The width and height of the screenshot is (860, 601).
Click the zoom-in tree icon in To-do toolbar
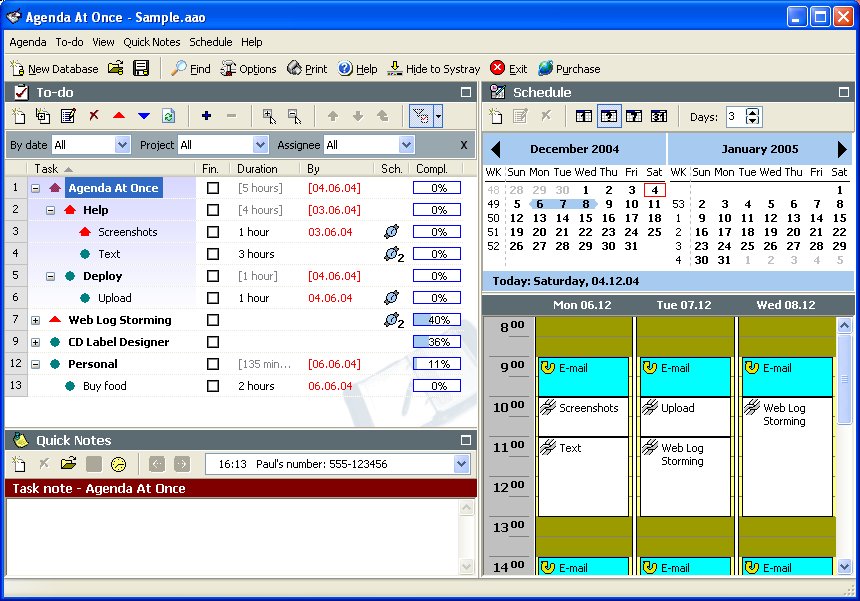pos(269,116)
